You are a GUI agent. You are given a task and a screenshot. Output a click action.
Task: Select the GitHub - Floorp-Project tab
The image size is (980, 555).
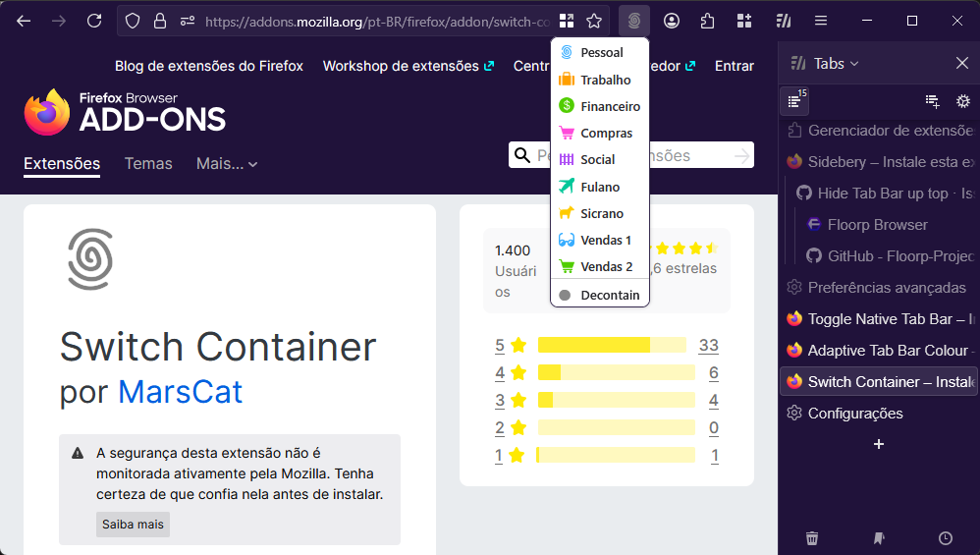(x=889, y=256)
